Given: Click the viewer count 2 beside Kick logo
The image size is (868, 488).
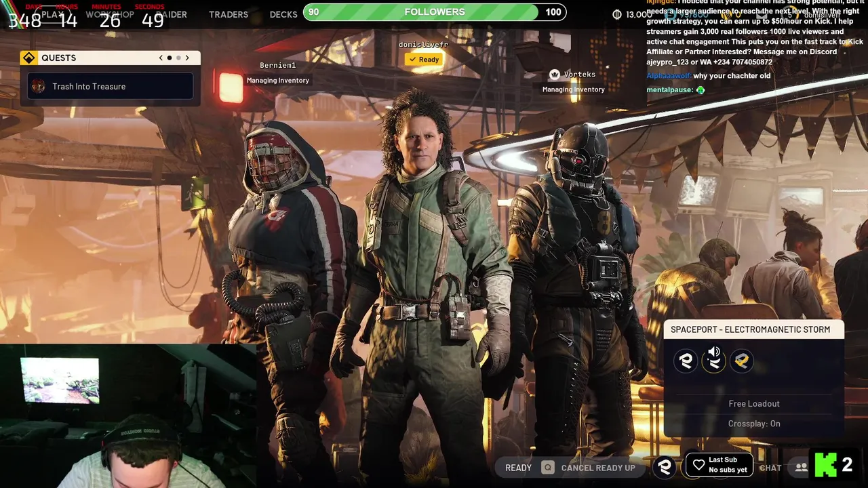Looking at the screenshot, I should 847,464.
